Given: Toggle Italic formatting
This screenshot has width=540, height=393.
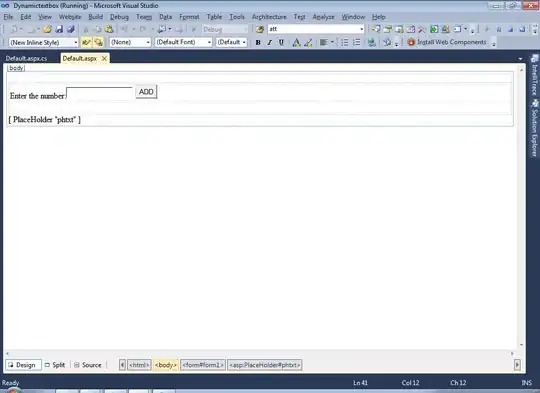Looking at the screenshot, I should click(269, 42).
